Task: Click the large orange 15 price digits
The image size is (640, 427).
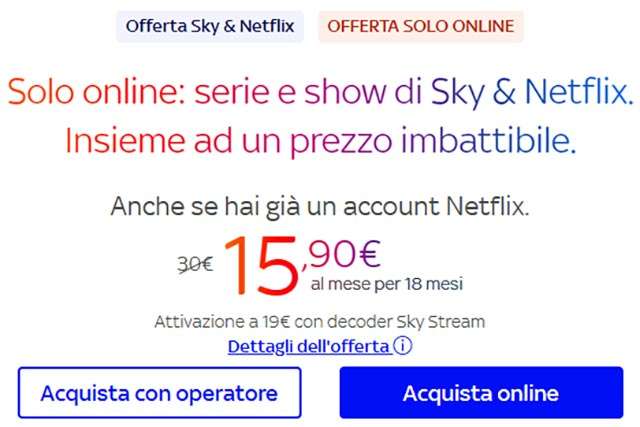Action: click(x=262, y=265)
